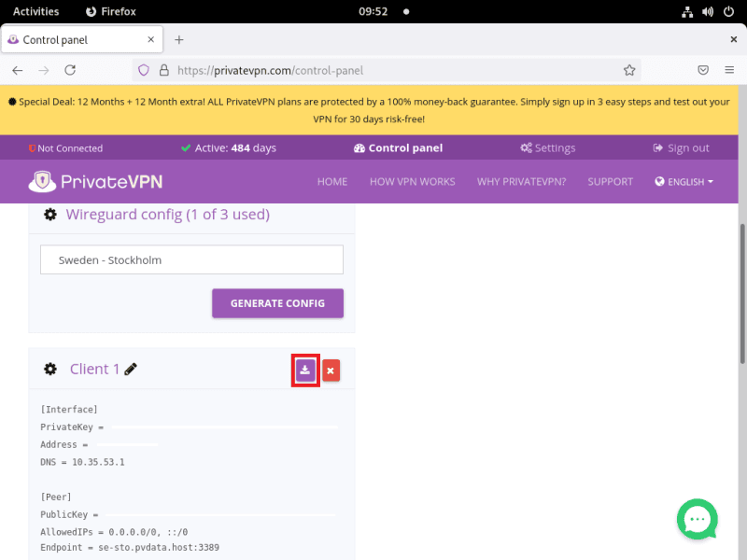Image resolution: width=747 pixels, height=560 pixels.
Task: Bookmark this page with star icon
Action: click(629, 70)
